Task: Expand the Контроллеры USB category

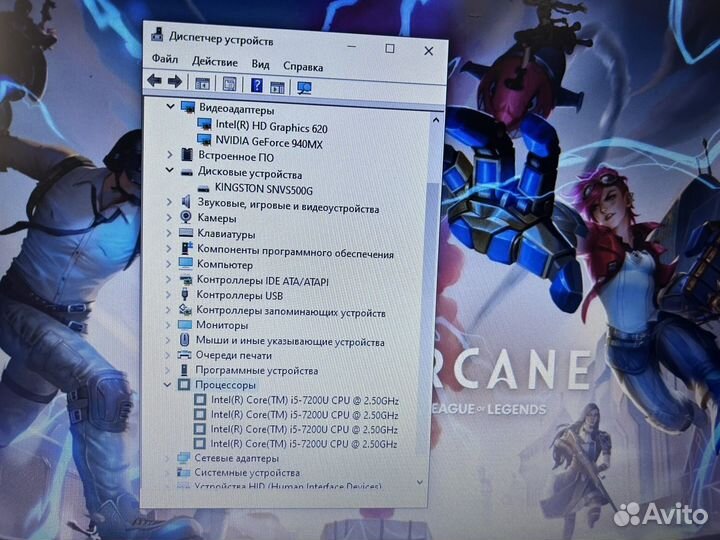Action: [x=169, y=294]
